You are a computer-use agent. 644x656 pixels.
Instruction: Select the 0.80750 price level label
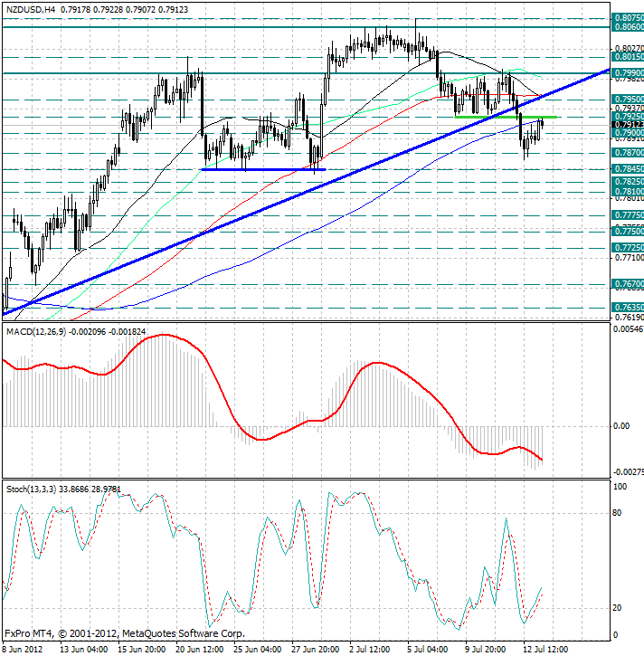(x=628, y=17)
